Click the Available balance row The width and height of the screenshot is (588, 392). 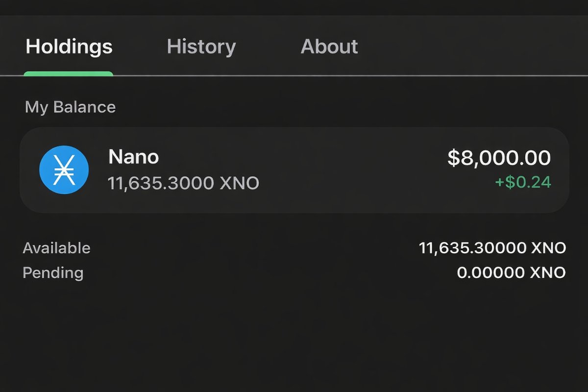tap(294, 248)
